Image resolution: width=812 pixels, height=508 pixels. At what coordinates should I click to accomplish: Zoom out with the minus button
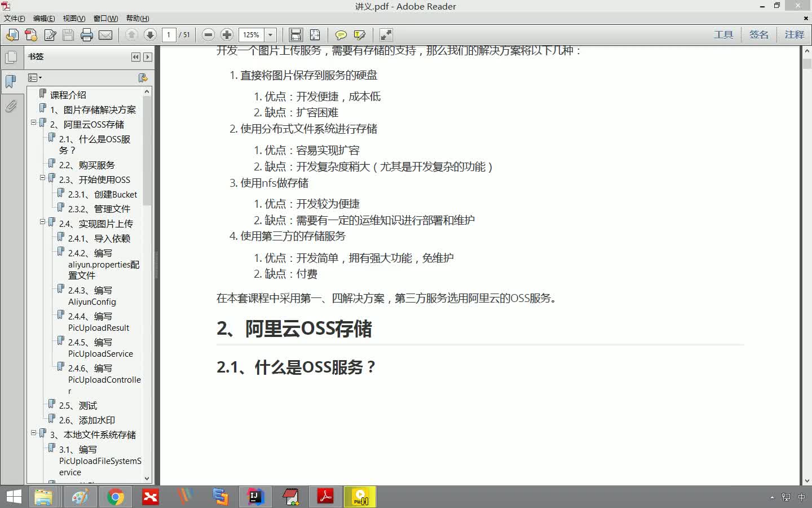tap(208, 35)
